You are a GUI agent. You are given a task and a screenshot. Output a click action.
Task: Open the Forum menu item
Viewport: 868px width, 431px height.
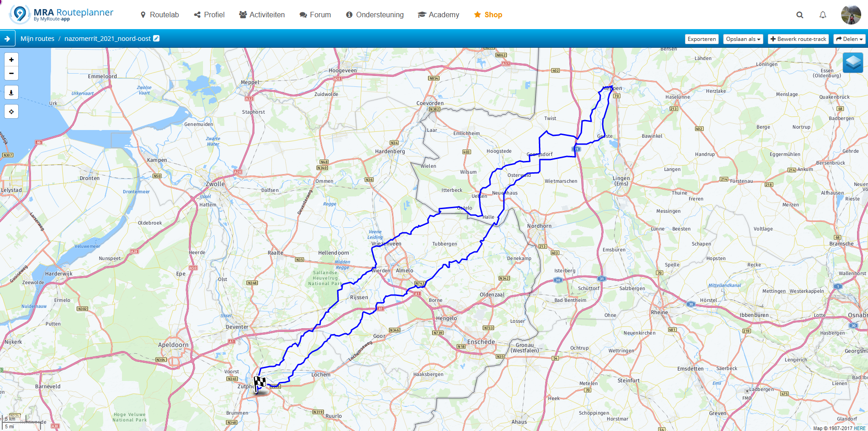(315, 15)
